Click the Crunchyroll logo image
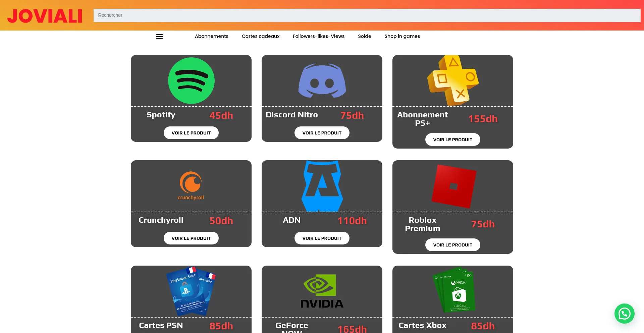This screenshot has height=333, width=644. (191, 186)
